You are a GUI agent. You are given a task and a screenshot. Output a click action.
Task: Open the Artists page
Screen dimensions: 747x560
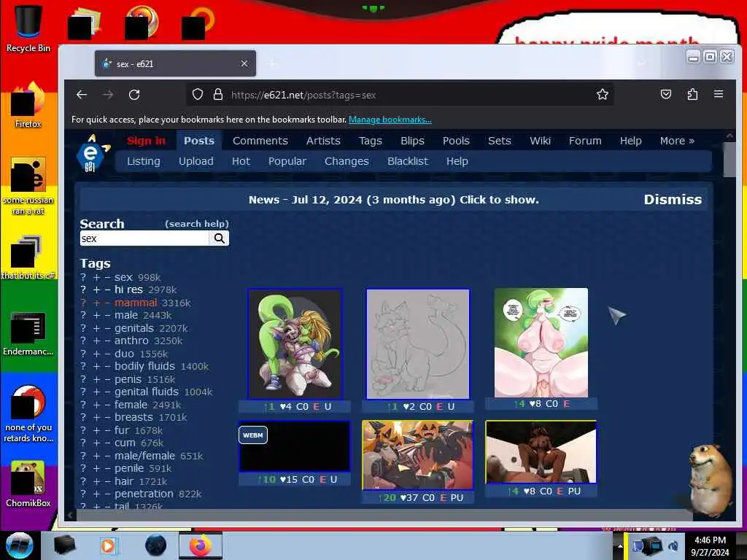pos(323,141)
